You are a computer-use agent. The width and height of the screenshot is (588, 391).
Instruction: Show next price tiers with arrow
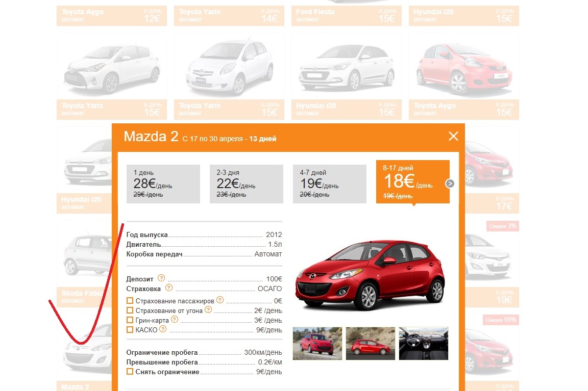click(450, 184)
